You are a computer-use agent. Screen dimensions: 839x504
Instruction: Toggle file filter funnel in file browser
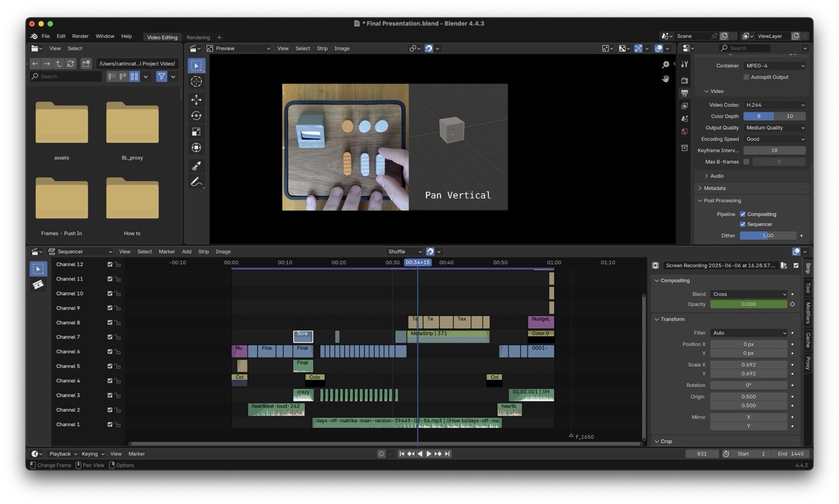click(x=161, y=77)
